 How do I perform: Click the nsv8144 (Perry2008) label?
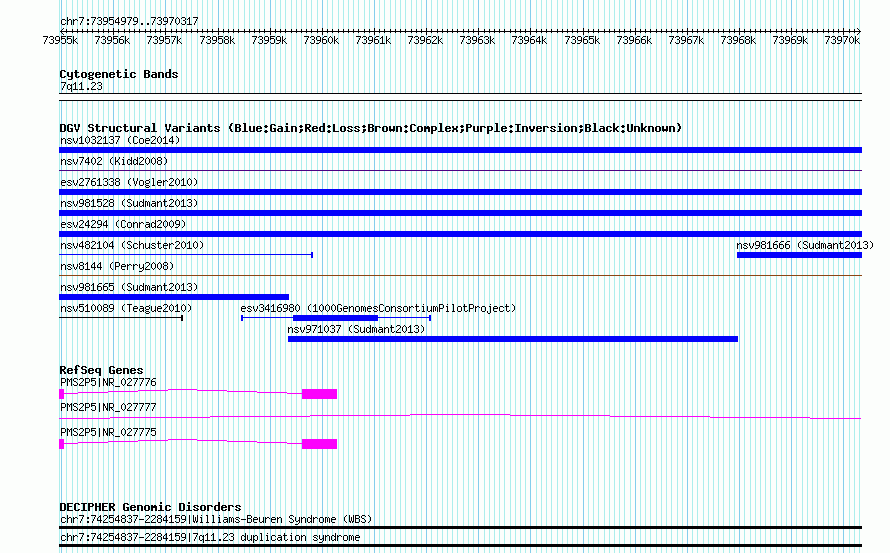[x=117, y=266]
